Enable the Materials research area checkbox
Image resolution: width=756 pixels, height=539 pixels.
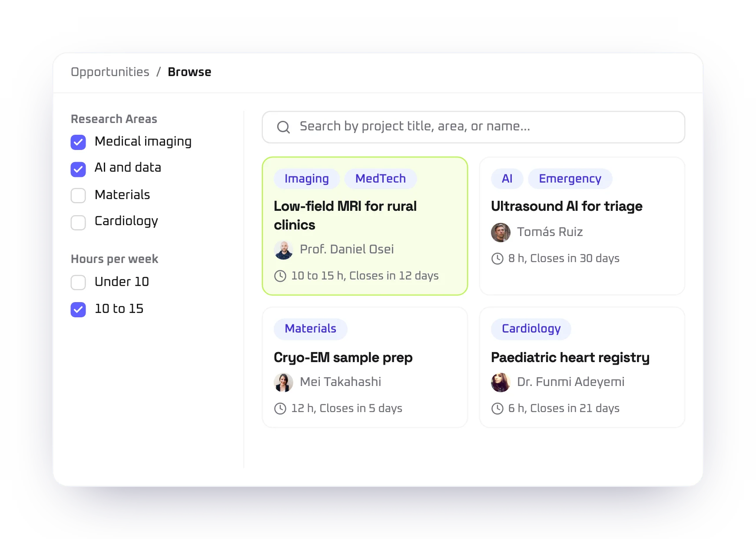[x=78, y=196]
